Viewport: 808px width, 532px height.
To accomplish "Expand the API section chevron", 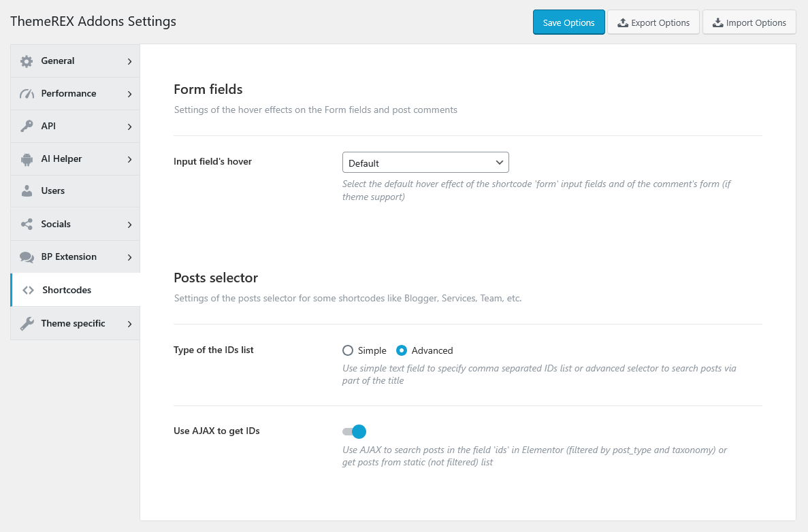I will [x=129, y=127].
